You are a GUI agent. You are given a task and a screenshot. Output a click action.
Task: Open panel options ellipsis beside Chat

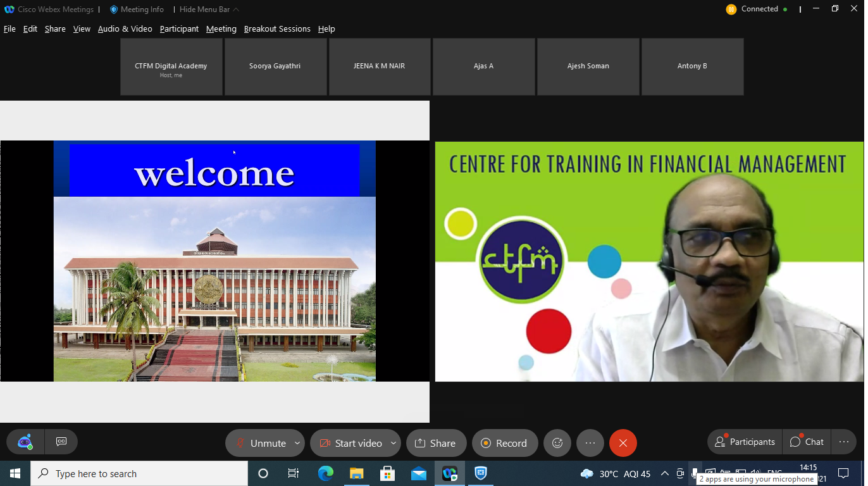(843, 442)
